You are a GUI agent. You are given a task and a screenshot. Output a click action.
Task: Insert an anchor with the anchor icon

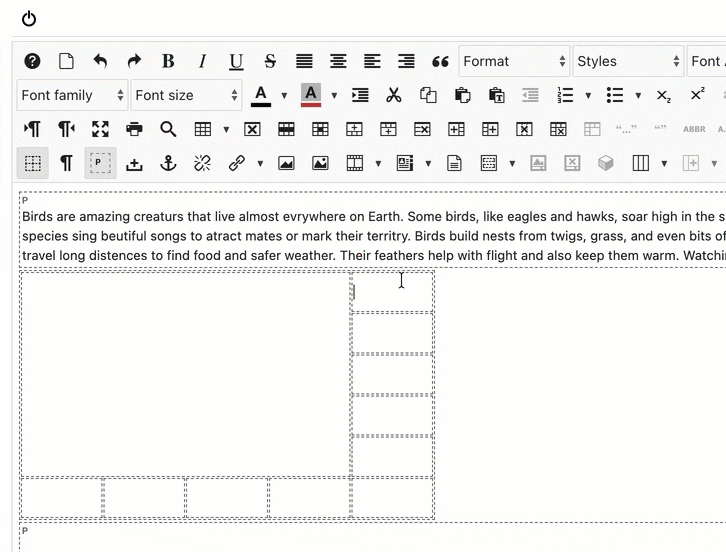point(168,163)
